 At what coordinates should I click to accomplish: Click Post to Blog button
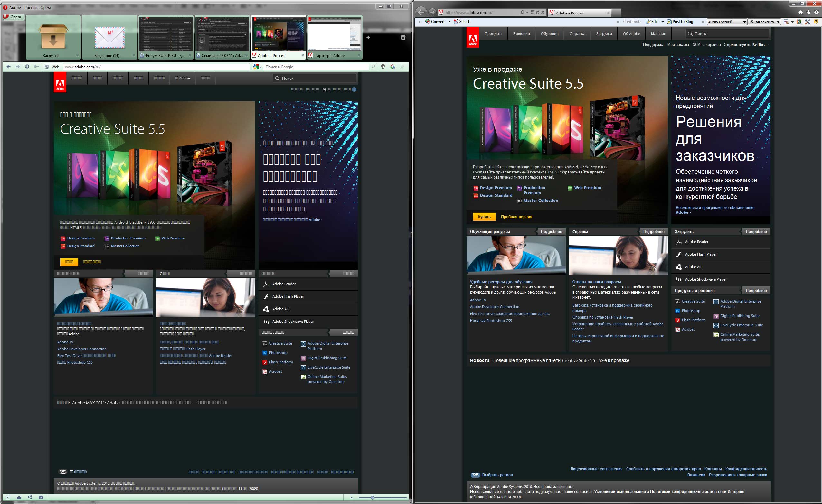coord(680,22)
